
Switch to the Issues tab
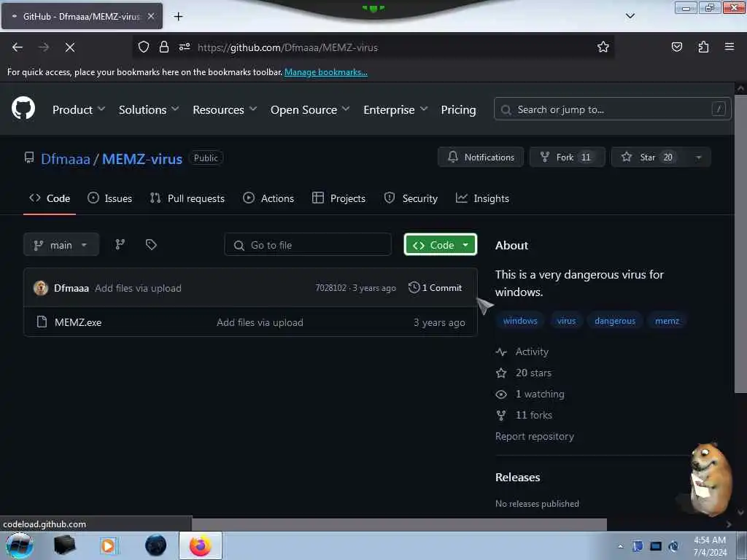(x=109, y=198)
